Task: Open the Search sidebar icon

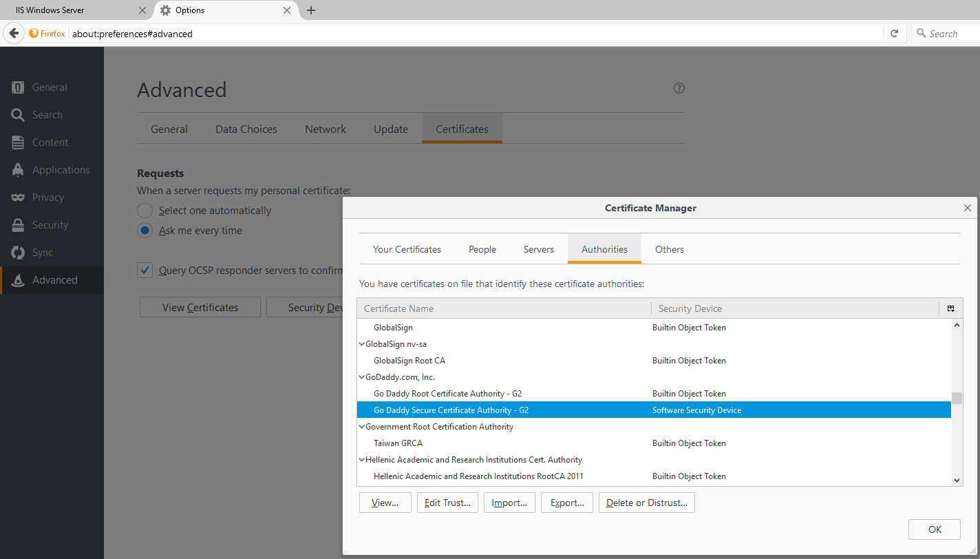Action: pyautogui.click(x=18, y=115)
